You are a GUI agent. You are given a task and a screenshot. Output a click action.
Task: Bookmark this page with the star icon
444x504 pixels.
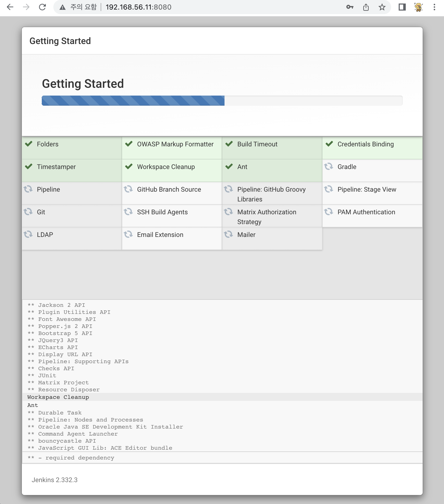coord(382,7)
